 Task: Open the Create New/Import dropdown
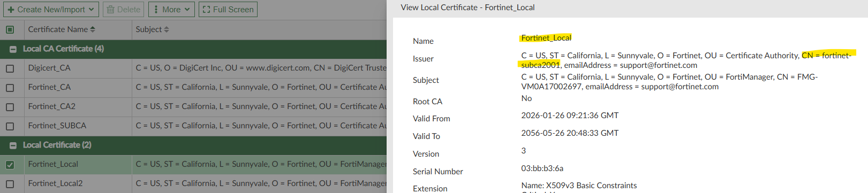coord(51,10)
